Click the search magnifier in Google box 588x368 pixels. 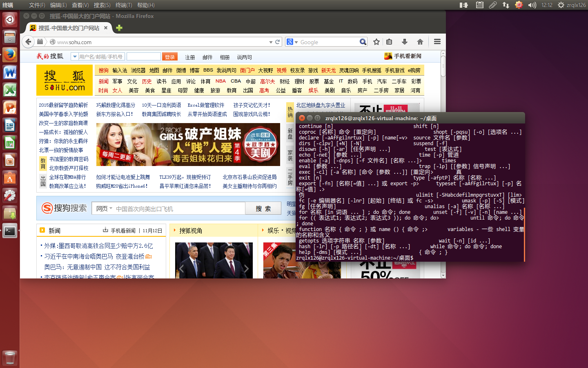(x=363, y=42)
